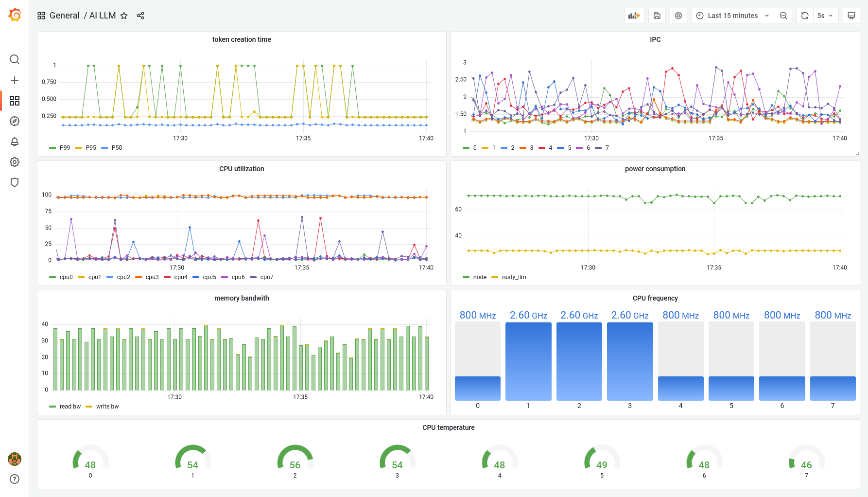Open the General folder breadcrumb
This screenshot has width=868, height=497.
(65, 16)
